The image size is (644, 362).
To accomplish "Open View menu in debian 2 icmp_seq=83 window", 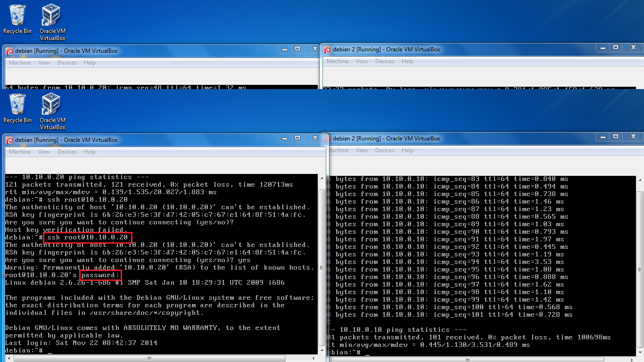I will pos(362,150).
